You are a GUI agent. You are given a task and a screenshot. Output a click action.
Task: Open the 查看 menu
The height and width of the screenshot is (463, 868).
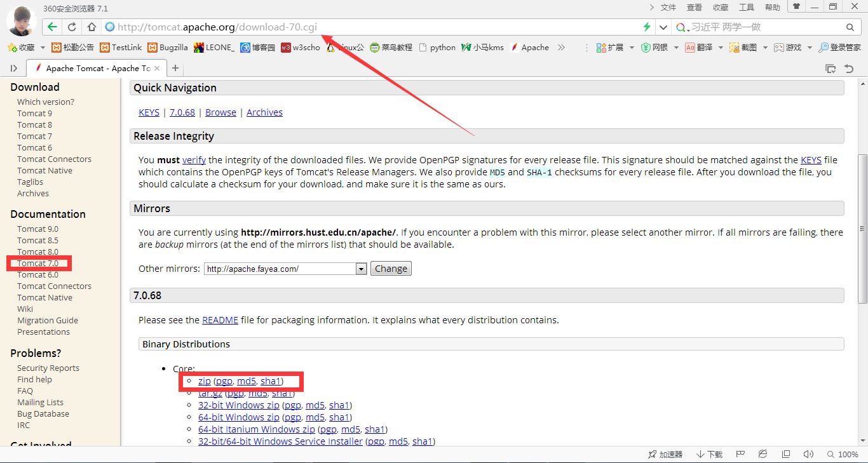point(695,8)
